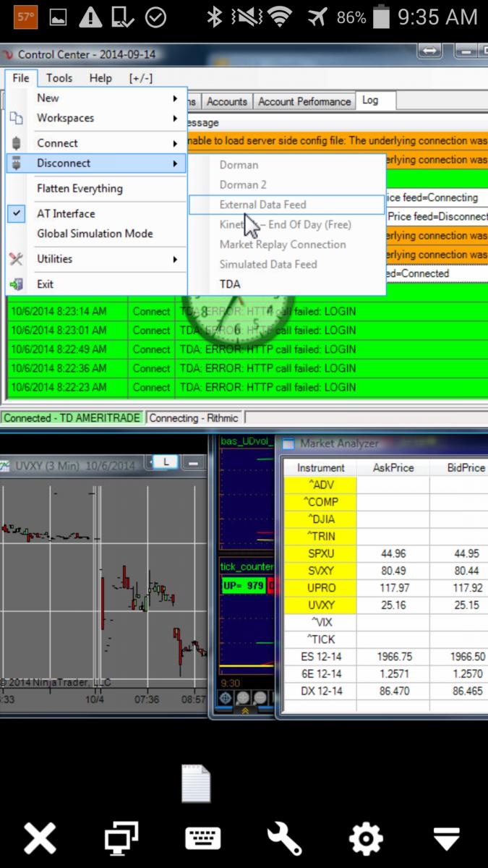This screenshot has width=488, height=868.
Task: Click the Connect plug icon in File menu
Action: click(17, 143)
